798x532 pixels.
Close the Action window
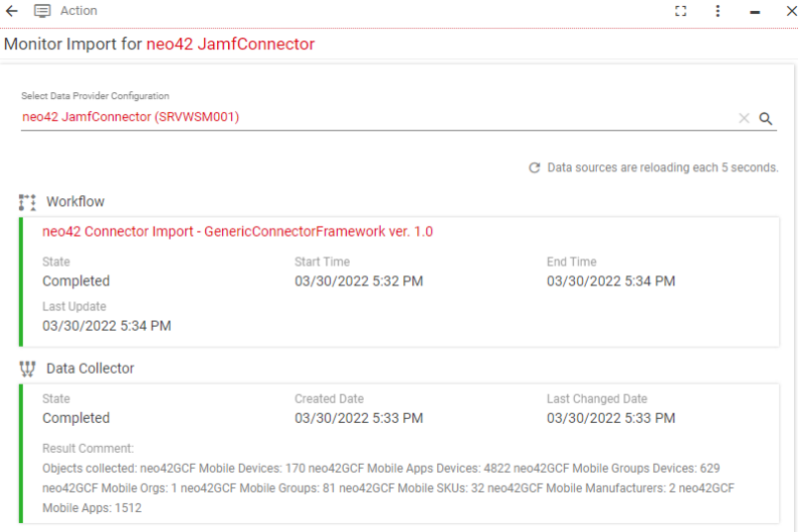point(791,11)
